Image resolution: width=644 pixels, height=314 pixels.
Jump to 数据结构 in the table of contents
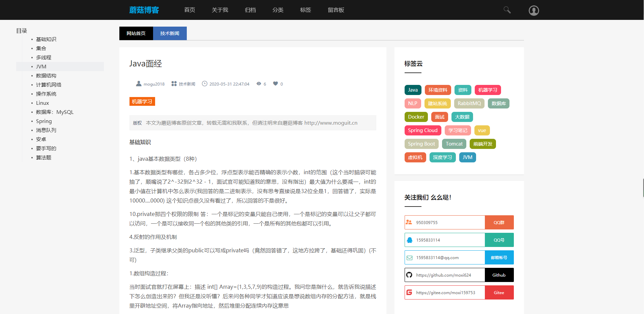46,76
